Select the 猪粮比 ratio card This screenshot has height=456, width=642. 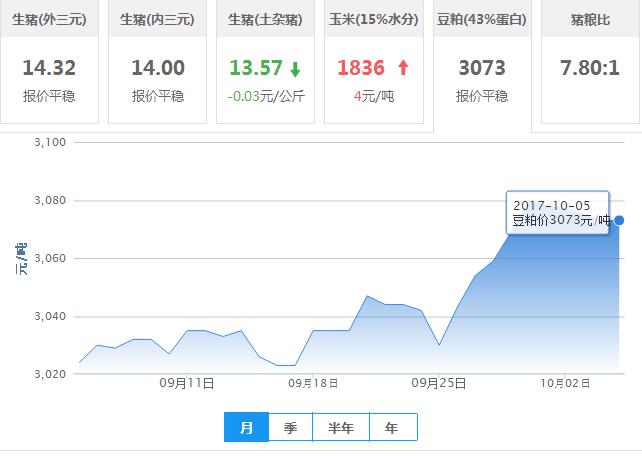pyautogui.click(x=590, y=61)
